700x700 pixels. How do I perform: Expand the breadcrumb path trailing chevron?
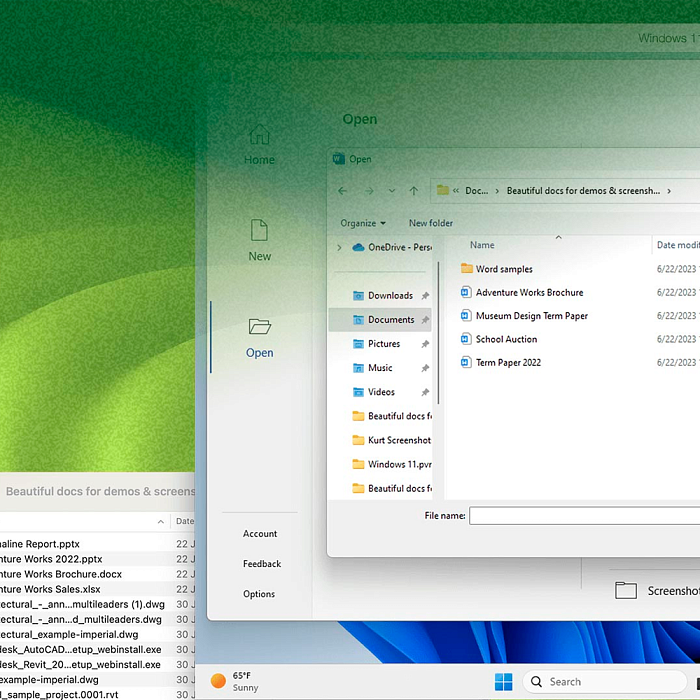point(668,191)
